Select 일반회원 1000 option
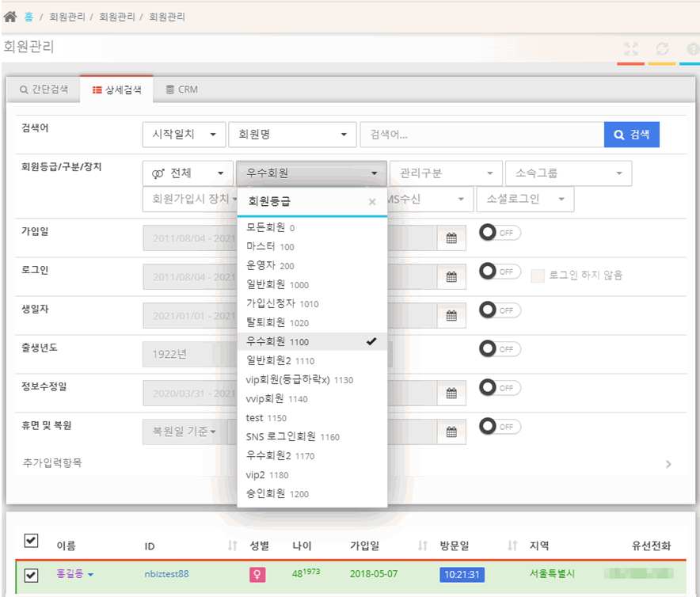Screen dimensions: 700x597 [312, 284]
